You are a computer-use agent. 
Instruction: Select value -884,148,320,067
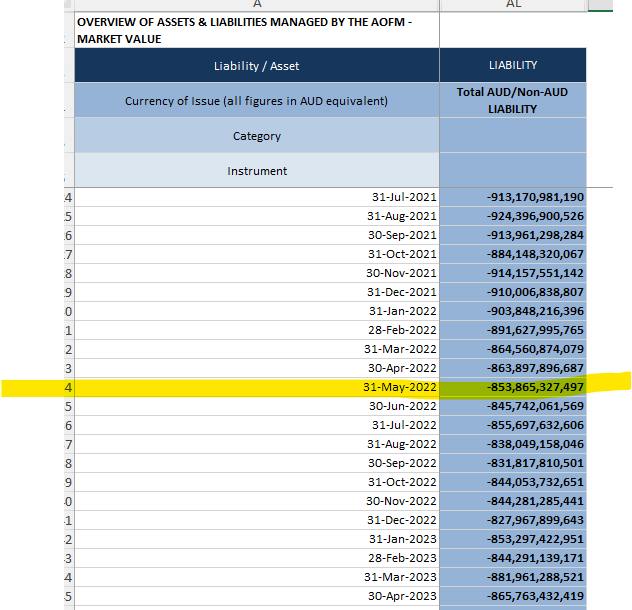pos(513,254)
